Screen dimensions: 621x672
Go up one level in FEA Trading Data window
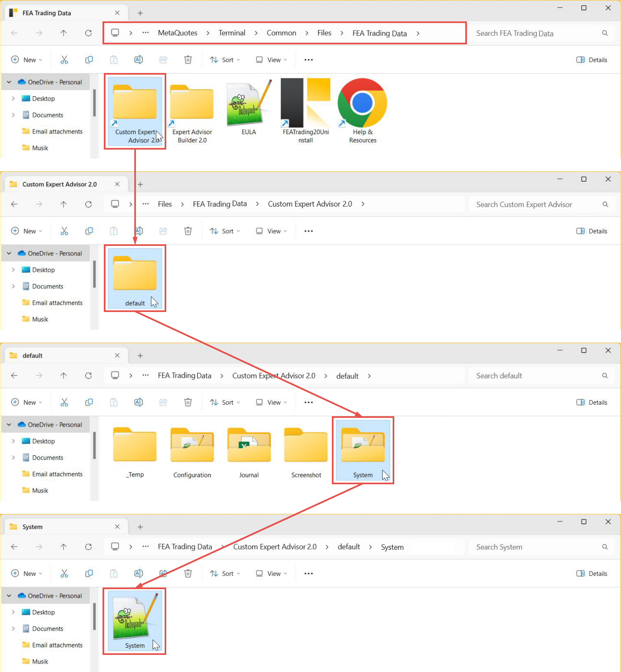(x=63, y=33)
